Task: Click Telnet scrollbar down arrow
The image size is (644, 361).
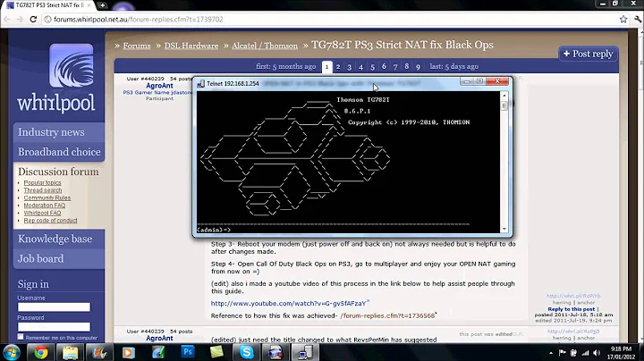Action: (x=504, y=229)
